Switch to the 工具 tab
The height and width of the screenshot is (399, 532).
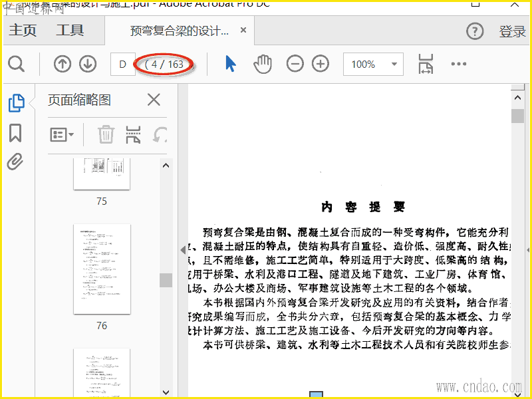click(x=70, y=30)
